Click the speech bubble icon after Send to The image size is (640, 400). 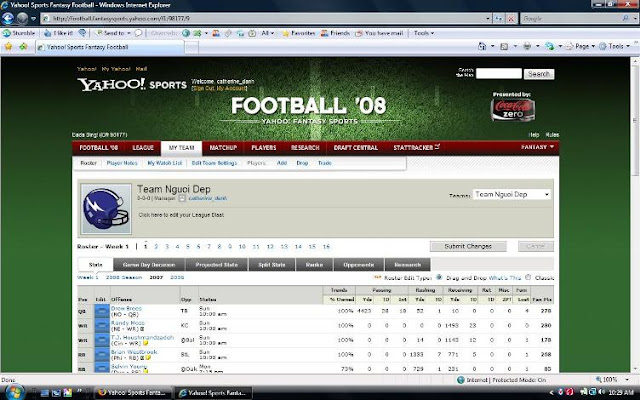tap(138, 33)
